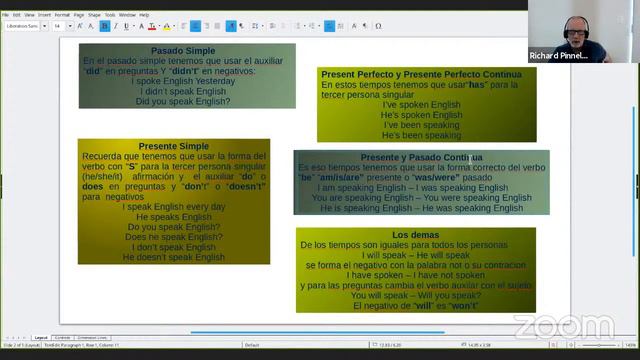The height and width of the screenshot is (360, 640).
Task: Align text left
Action: [x=184, y=26]
